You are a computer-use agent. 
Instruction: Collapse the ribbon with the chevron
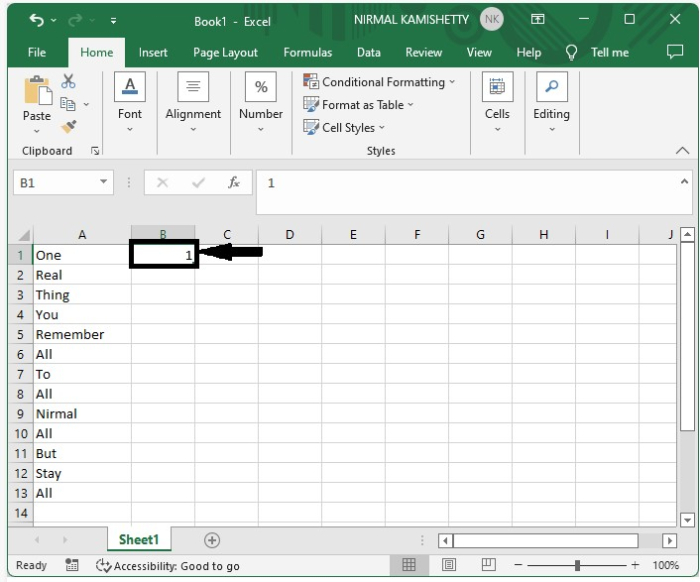[682, 150]
